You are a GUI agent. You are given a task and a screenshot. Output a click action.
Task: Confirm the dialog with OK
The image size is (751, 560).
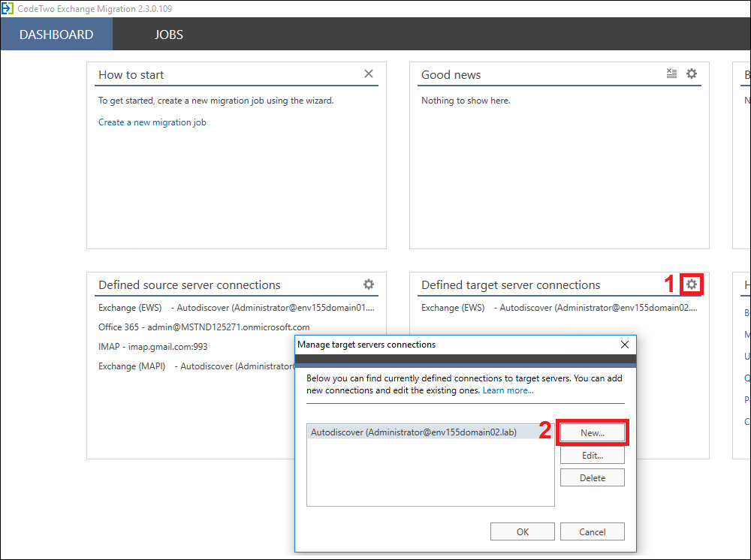(523, 531)
